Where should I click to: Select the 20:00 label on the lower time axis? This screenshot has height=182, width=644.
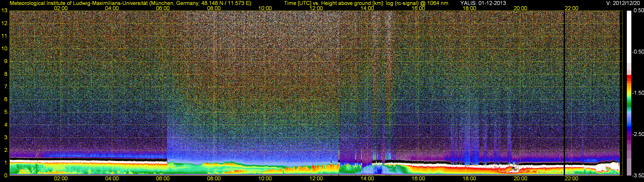(521, 179)
